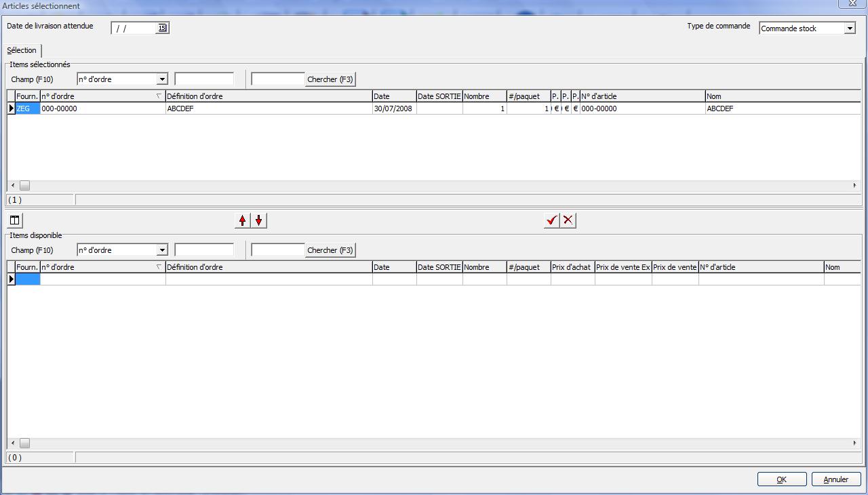The width and height of the screenshot is (868, 495).
Task: Expand Champ dropdown in Items disponible
Action: coord(161,250)
